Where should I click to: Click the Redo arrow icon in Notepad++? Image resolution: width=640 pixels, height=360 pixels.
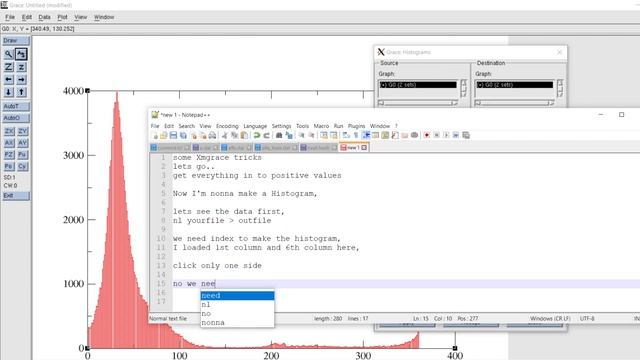point(266,136)
